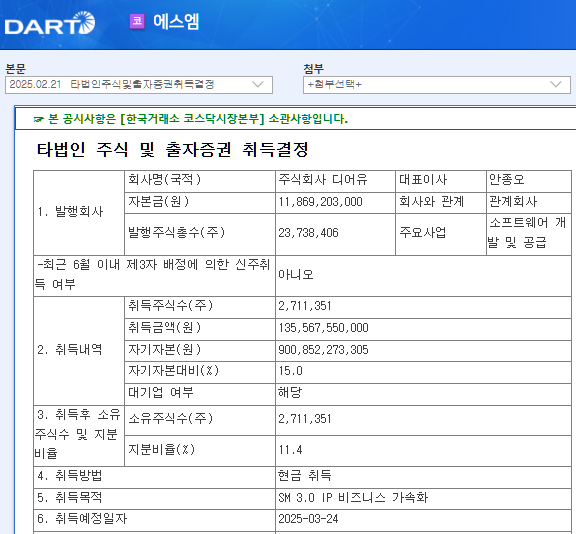Click the 본문 dropdown chevron arrow
The width and height of the screenshot is (576, 534).
point(258,84)
